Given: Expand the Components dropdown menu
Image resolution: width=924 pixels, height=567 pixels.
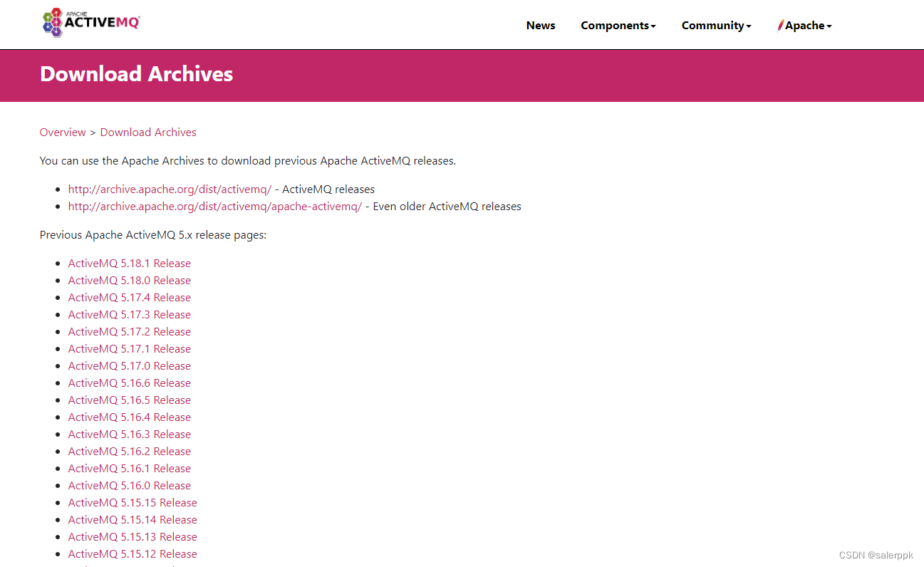Looking at the screenshot, I should point(617,25).
